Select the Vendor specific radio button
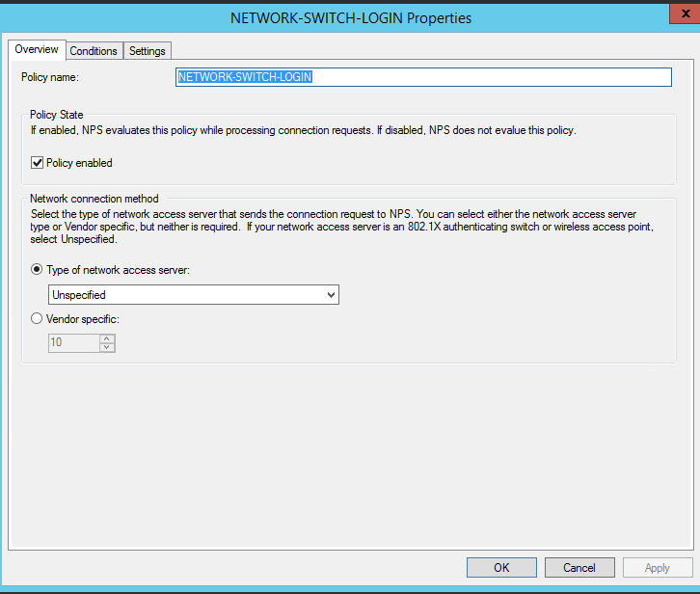 (37, 318)
